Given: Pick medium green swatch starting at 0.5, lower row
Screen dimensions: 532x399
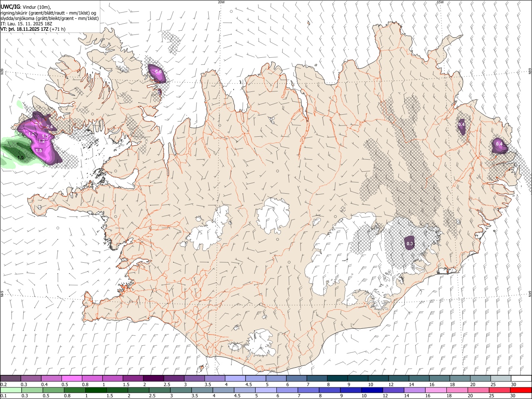Looking at the screenshot, I should [53, 390].
